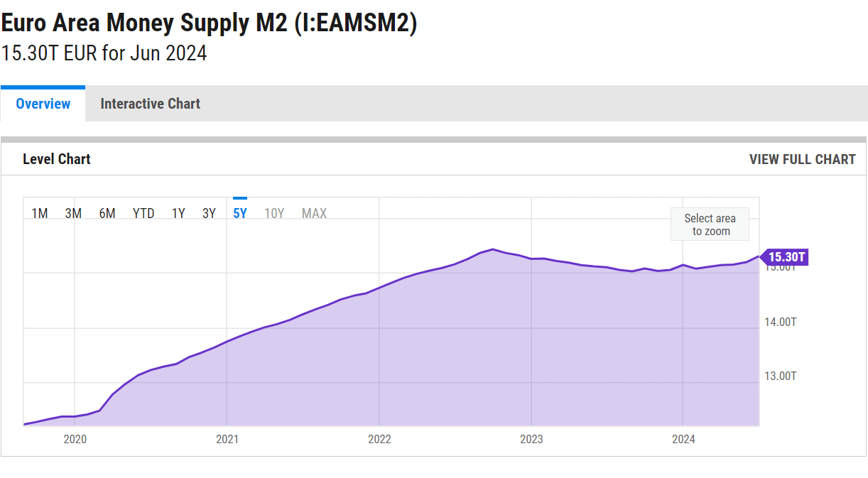Pick the 10Y time range
Viewport: 868px width, 478px height.
[x=274, y=214]
